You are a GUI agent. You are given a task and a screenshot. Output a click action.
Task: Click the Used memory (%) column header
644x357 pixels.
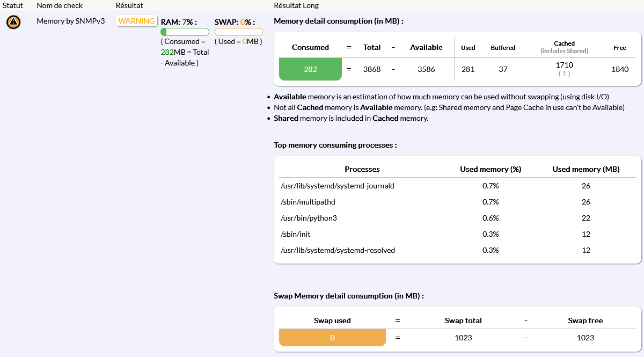pyautogui.click(x=491, y=169)
